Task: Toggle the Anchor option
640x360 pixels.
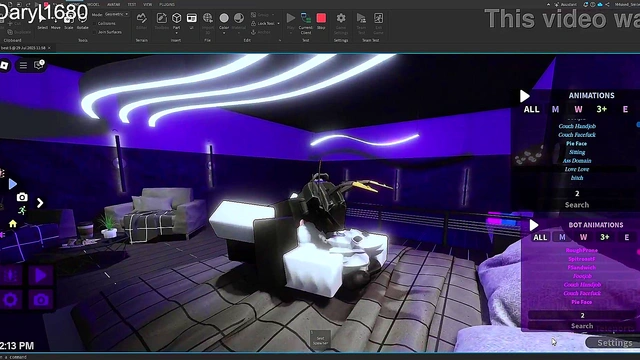Action: (260, 32)
